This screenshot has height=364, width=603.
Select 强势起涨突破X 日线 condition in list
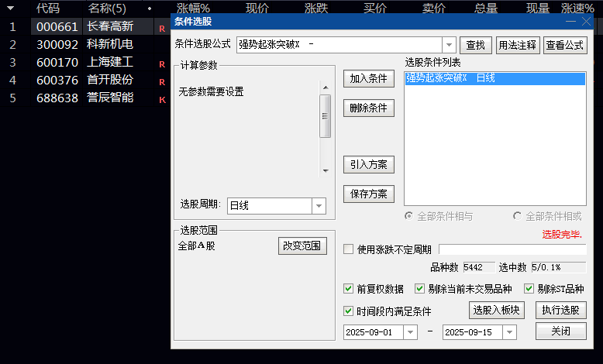tap(495, 78)
